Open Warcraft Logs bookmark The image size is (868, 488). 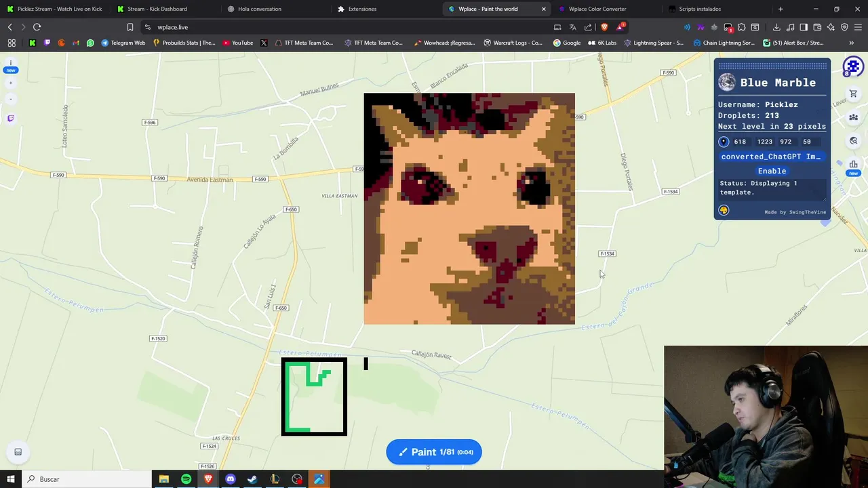513,43
